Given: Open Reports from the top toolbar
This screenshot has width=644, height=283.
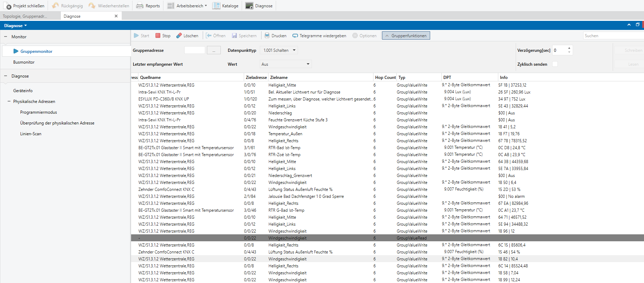Looking at the screenshot, I should 148,6.
